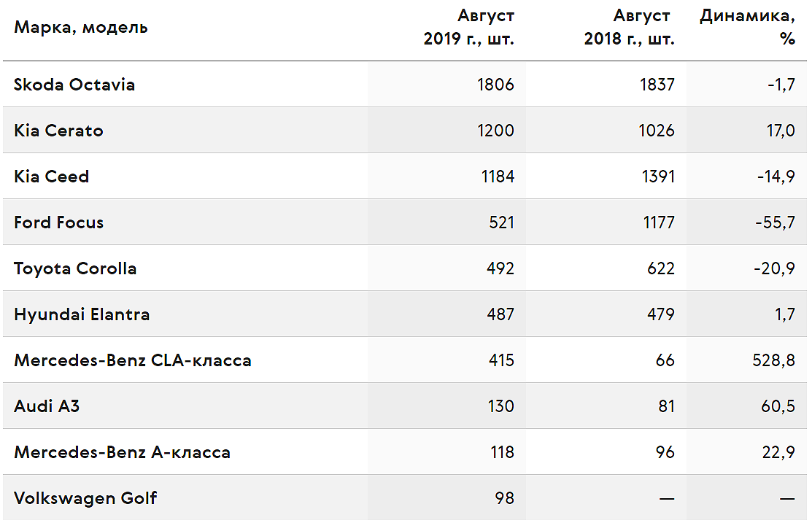Click the Mercedes-Benz CLA-класса row label

click(x=133, y=360)
